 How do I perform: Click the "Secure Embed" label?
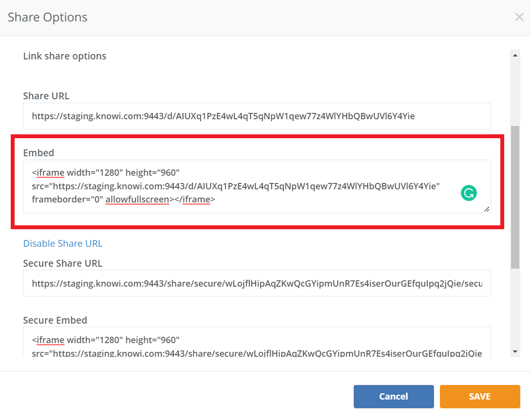(55, 320)
